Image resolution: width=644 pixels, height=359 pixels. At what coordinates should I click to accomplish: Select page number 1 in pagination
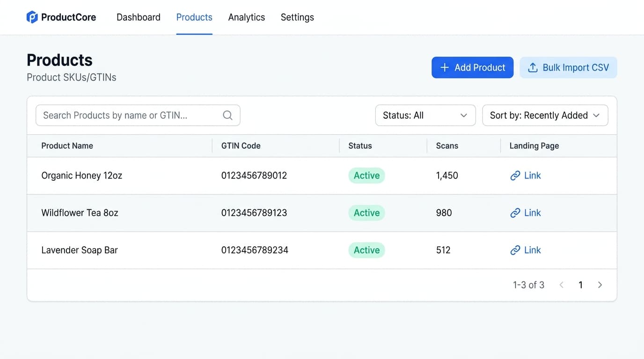(x=581, y=285)
